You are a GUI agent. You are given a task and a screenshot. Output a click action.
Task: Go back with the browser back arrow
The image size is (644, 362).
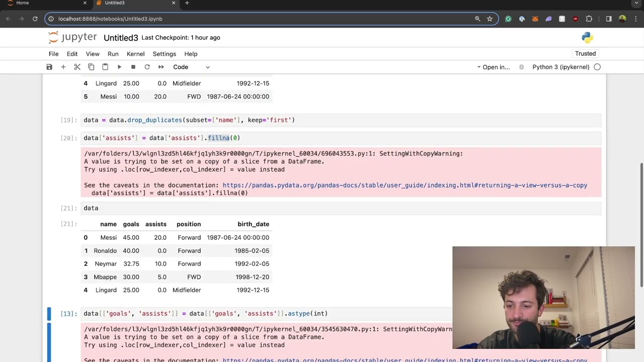pyautogui.click(x=9, y=19)
